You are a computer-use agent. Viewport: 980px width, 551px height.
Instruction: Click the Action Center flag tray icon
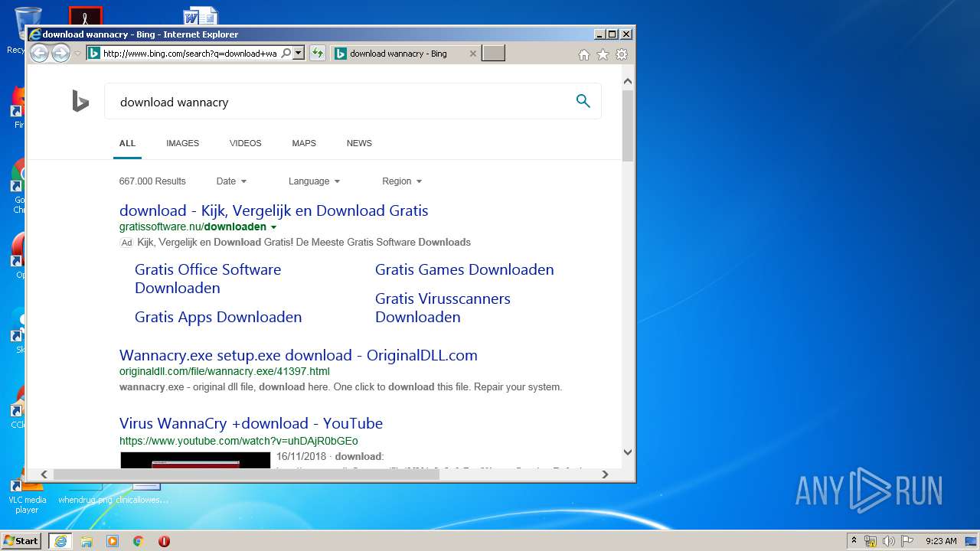906,541
